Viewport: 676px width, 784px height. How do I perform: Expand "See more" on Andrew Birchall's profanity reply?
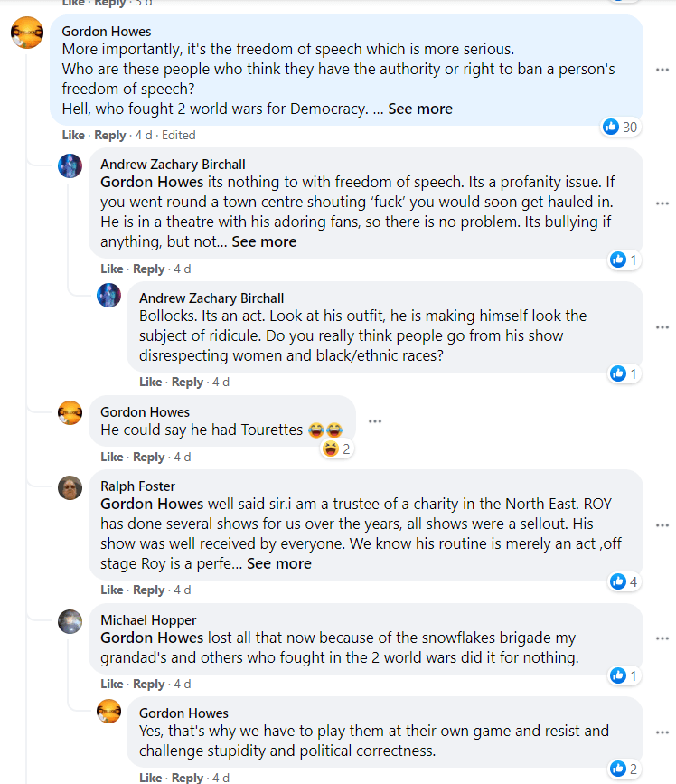click(264, 241)
